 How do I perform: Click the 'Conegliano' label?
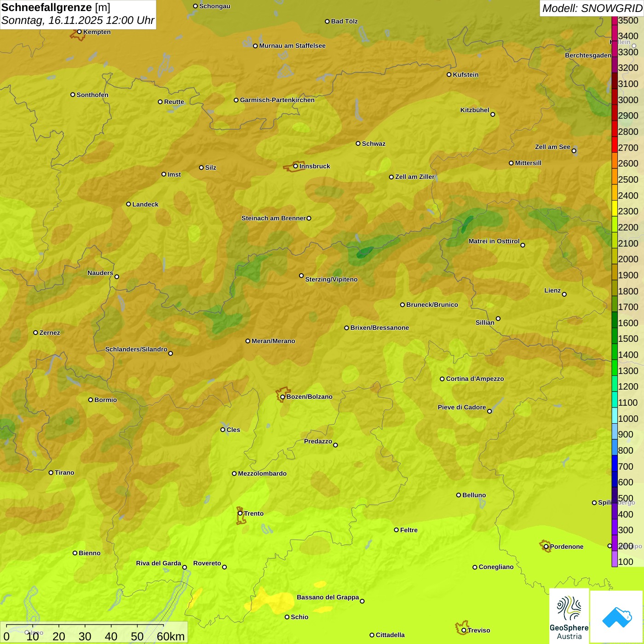point(496,567)
